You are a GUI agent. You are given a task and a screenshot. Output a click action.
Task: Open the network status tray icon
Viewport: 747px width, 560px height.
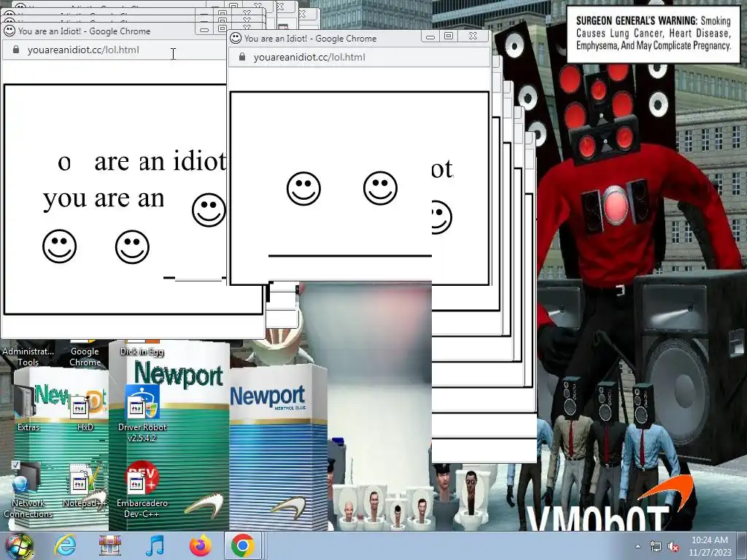(656, 546)
